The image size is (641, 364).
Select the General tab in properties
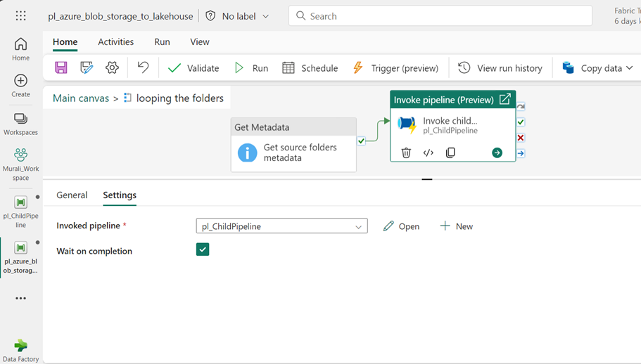(x=72, y=195)
